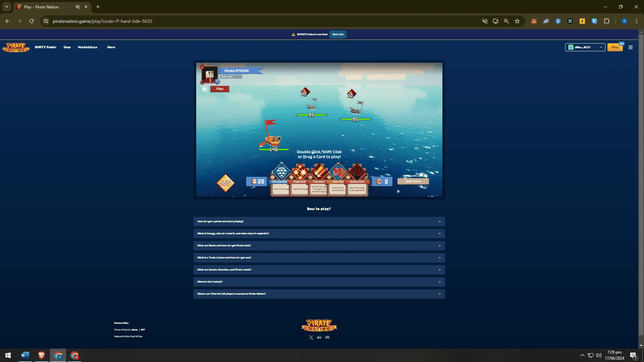The height and width of the screenshot is (362, 644).
Task: Open the tab search dropdown arrow
Action: click(7, 7)
